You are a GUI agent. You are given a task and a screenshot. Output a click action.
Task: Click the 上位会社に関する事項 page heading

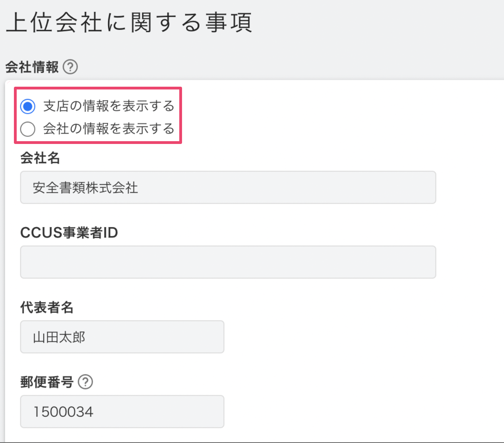coord(129,22)
